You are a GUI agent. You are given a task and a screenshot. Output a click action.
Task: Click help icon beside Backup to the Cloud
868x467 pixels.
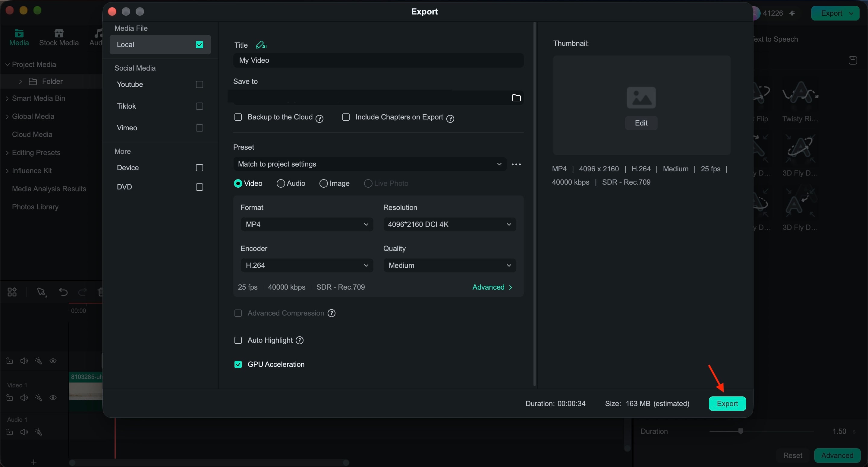pos(319,118)
